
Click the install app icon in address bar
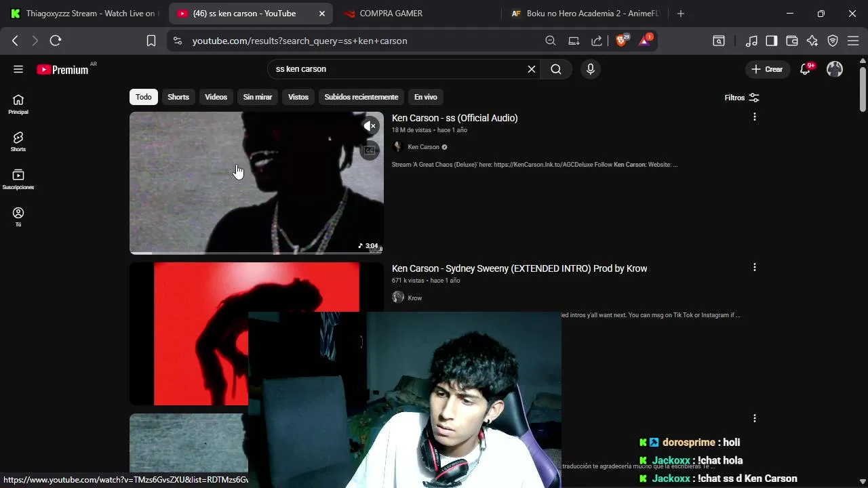(574, 41)
